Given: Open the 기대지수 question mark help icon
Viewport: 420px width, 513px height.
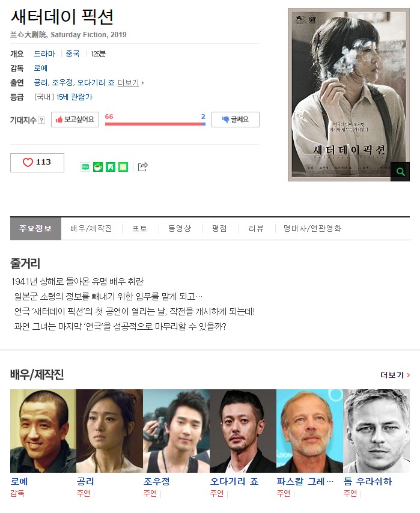Looking at the screenshot, I should (x=41, y=120).
